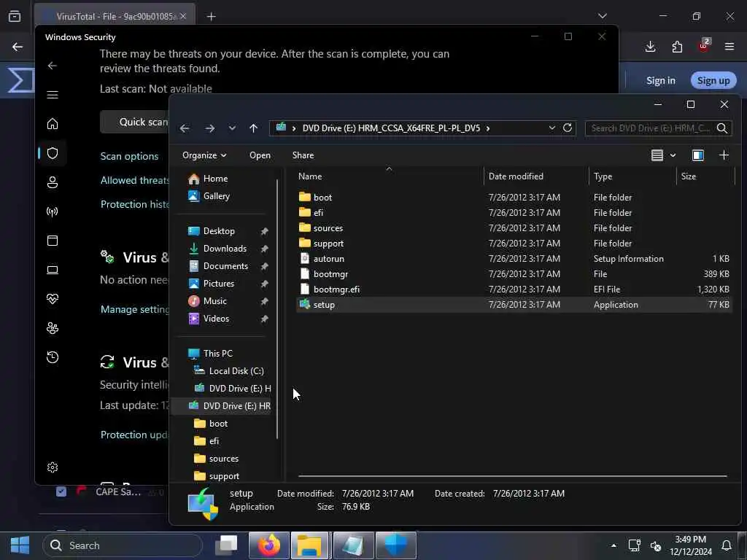The image size is (747, 560).
Task: Open Home in Windows Security sidebar
Action: coord(53,124)
